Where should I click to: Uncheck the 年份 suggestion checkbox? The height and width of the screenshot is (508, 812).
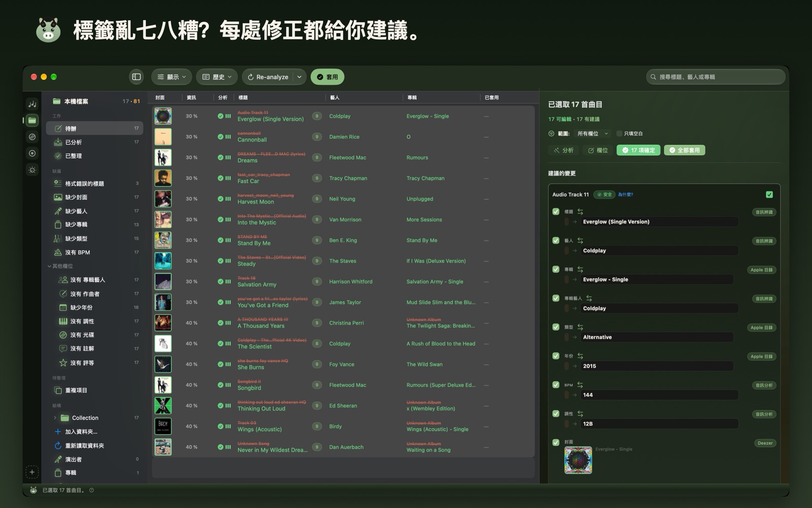pos(556,356)
